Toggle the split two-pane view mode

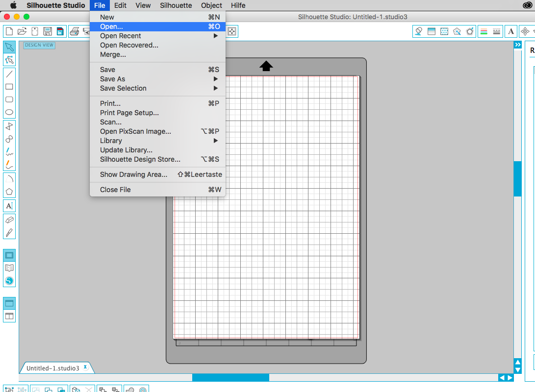click(9, 316)
